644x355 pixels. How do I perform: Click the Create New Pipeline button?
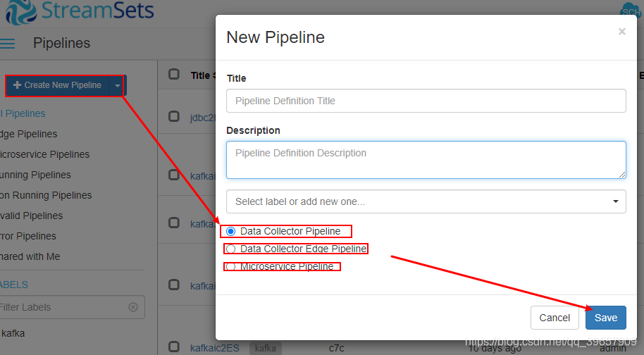[58, 85]
